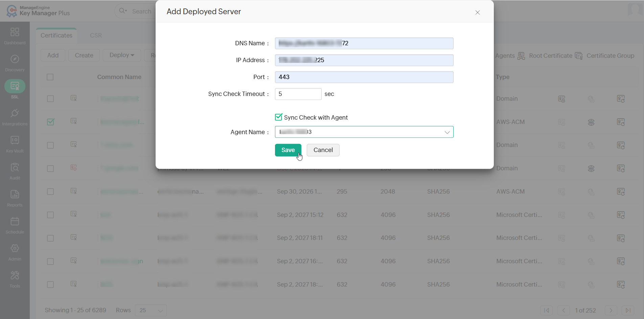Click the certificate icon in Sep 2, 2027 18:11 row
This screenshot has height=319, width=644.
click(73, 238)
